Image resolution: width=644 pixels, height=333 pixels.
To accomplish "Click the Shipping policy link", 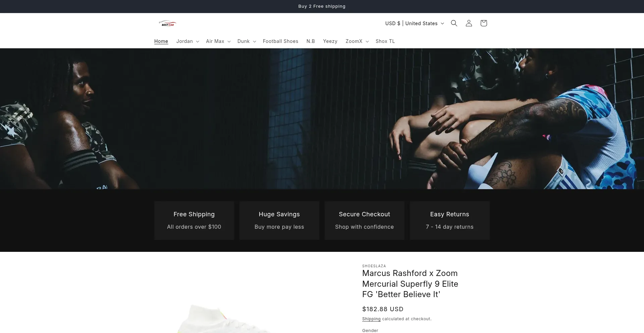I will click(x=371, y=319).
